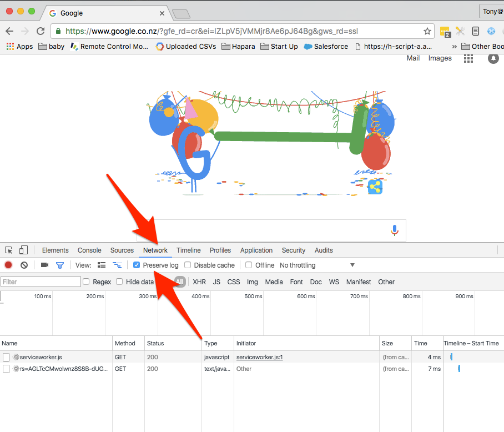Expand hidden bookmarks chevron
The height and width of the screenshot is (432, 504).
click(454, 47)
